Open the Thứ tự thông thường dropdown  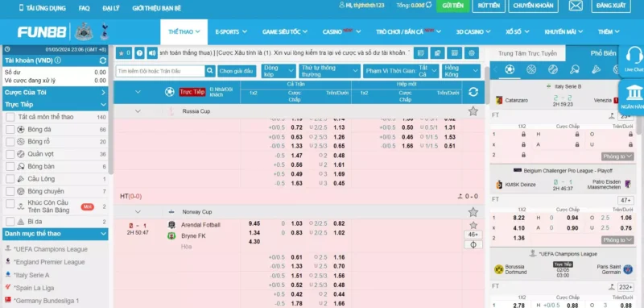point(329,71)
